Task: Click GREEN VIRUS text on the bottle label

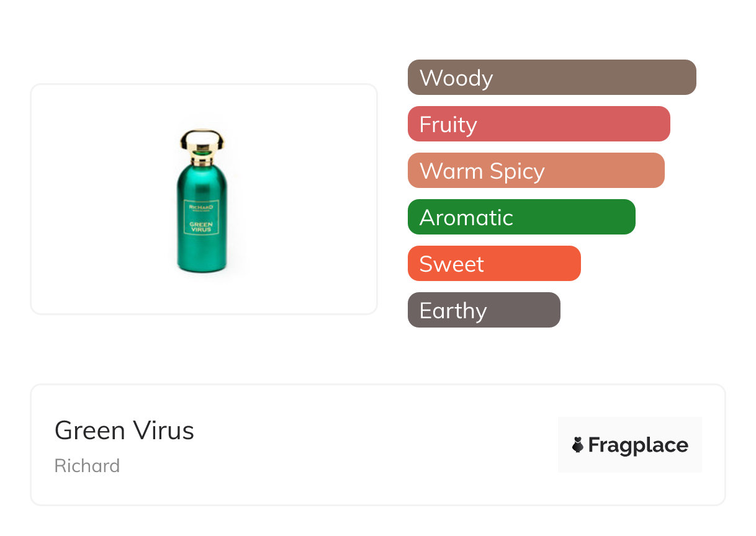Action: [x=200, y=227]
